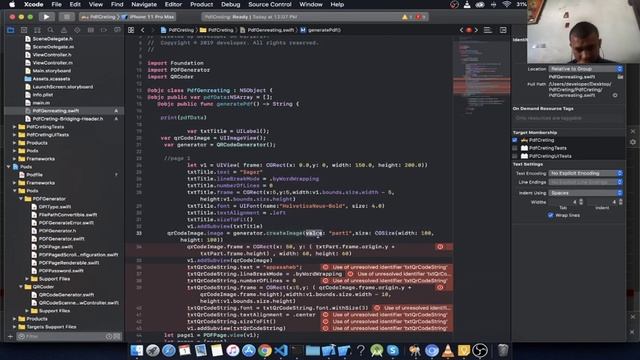Image resolution: width=640 pixels, height=360 pixels.
Task: Open the Report navigator icon
Action: 117,30
